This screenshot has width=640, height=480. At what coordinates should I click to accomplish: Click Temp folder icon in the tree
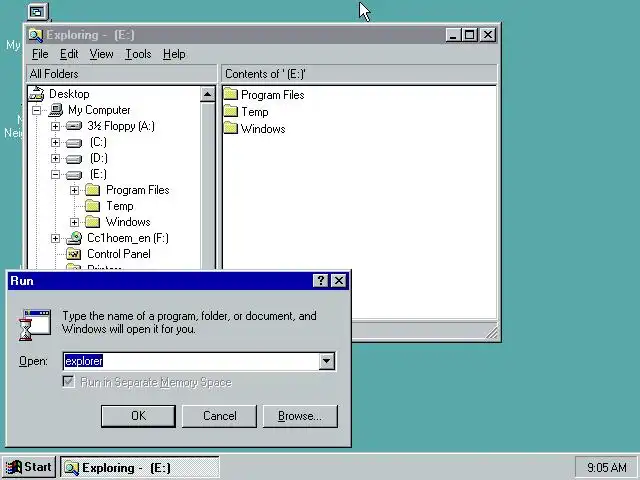[x=93, y=206]
